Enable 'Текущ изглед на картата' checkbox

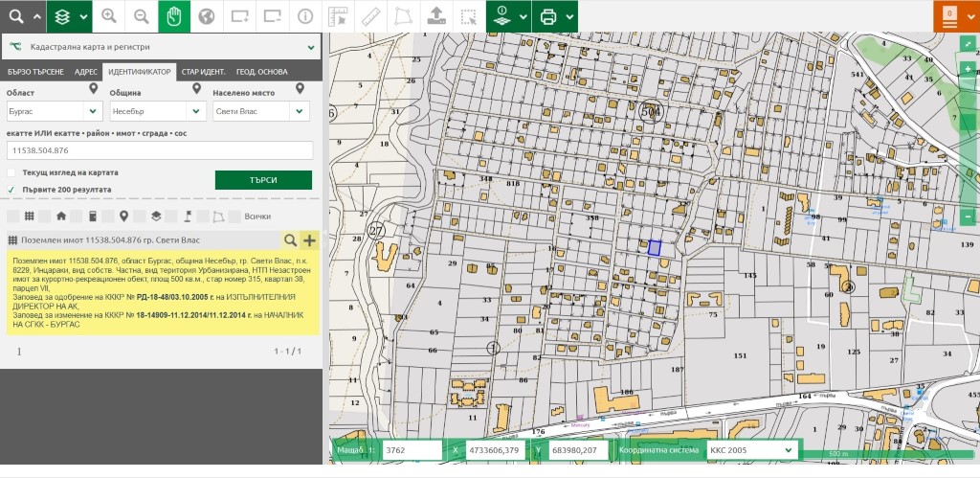coord(11,172)
